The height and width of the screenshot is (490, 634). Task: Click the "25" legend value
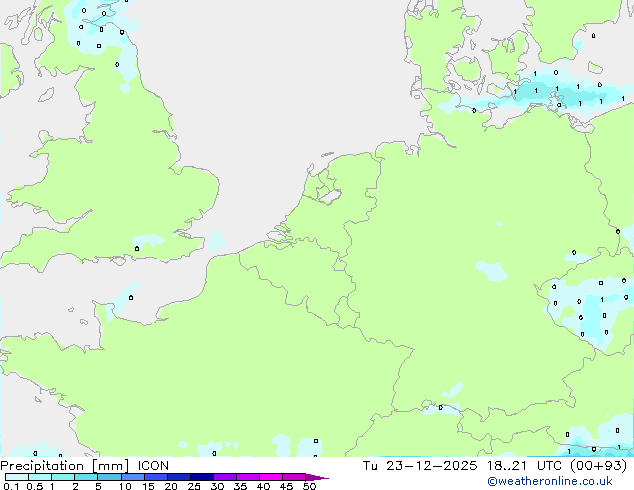click(194, 486)
